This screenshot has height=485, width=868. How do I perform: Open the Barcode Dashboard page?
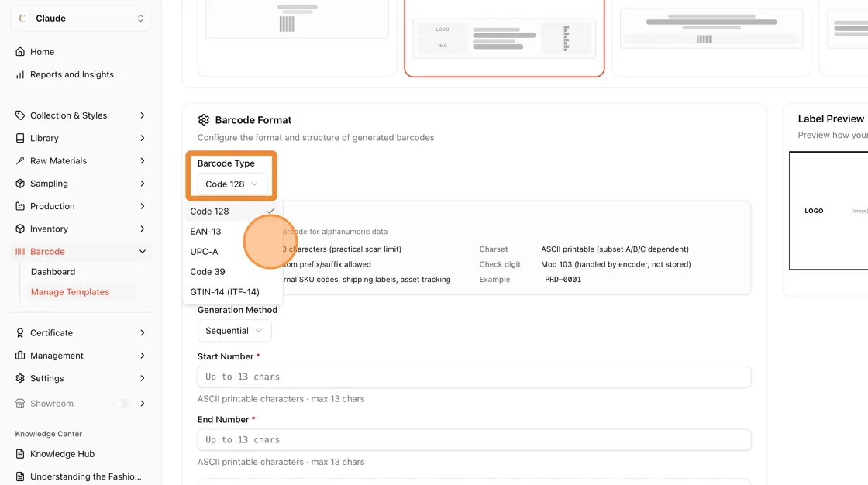pyautogui.click(x=53, y=271)
